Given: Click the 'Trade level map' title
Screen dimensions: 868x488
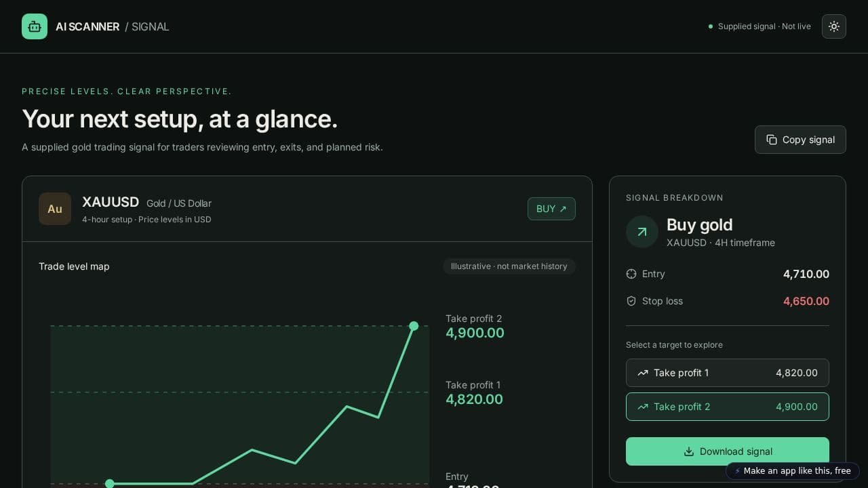Looking at the screenshot, I should (x=74, y=266).
